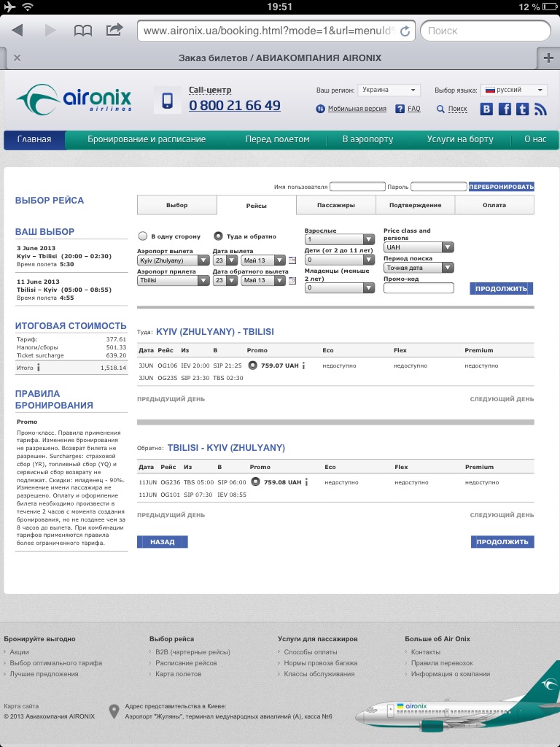
Task: Select the round-trip 'Туда и обратно' option
Action: pyautogui.click(x=218, y=236)
